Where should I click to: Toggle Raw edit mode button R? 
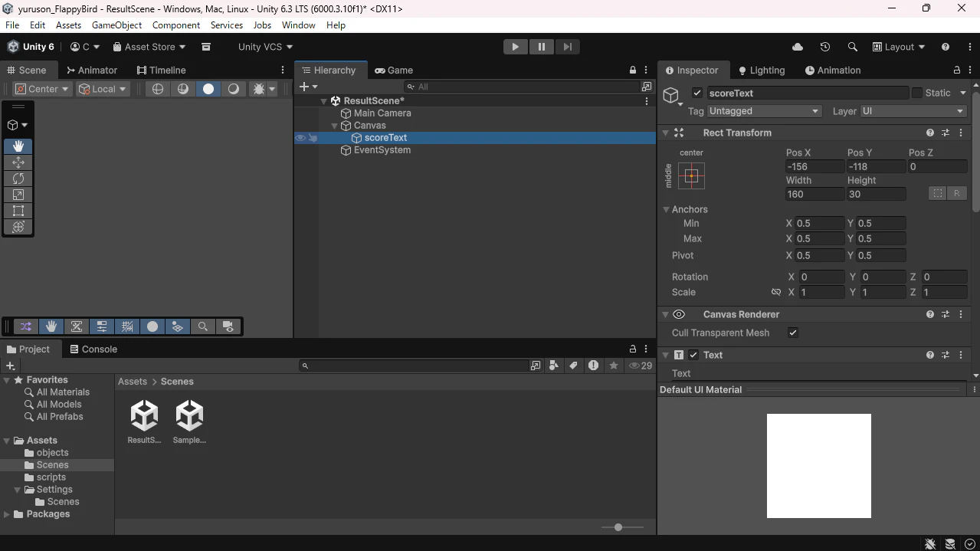(957, 193)
